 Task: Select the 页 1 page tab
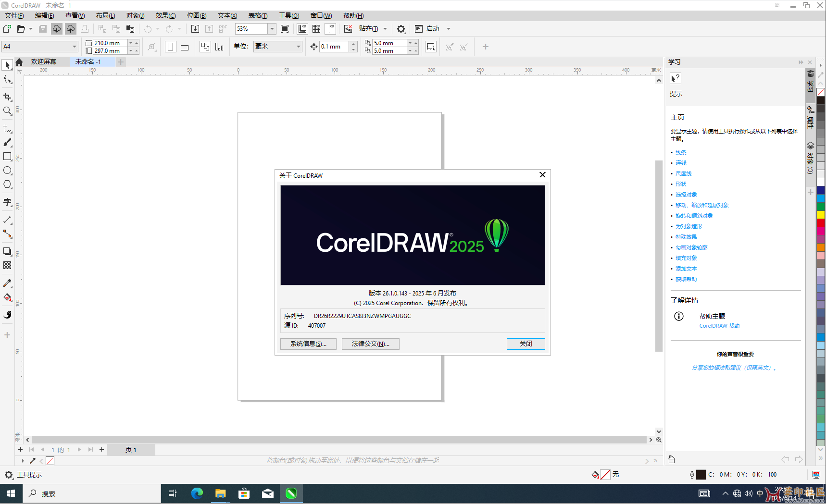131,450
